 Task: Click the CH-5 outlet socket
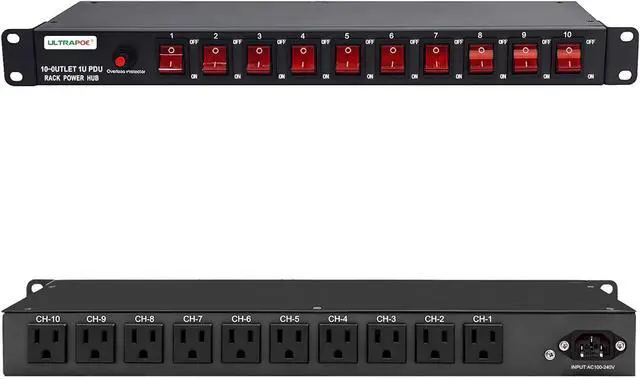[289, 344]
